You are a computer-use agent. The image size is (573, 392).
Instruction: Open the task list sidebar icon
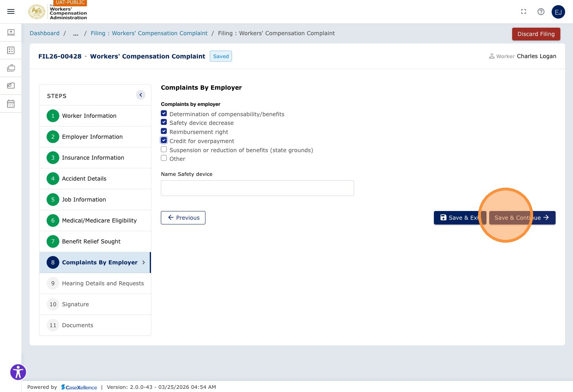11,50
